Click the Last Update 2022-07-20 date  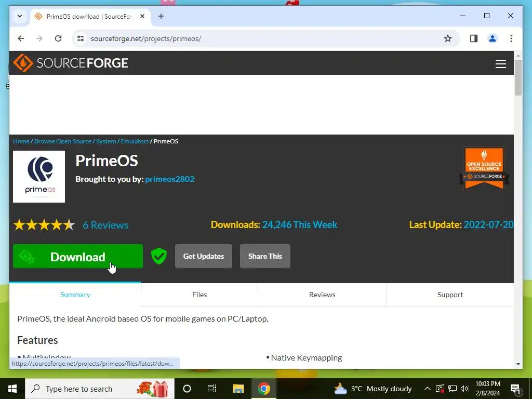coord(488,224)
